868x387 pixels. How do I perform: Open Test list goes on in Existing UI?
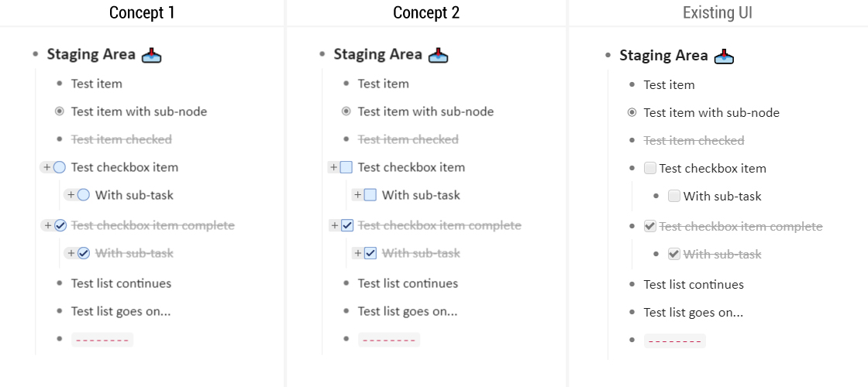[x=693, y=312]
